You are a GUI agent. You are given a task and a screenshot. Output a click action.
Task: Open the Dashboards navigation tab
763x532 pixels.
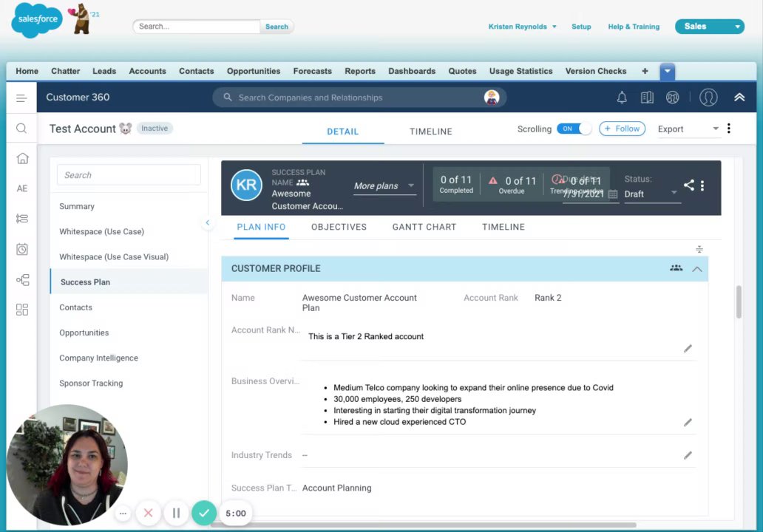412,71
